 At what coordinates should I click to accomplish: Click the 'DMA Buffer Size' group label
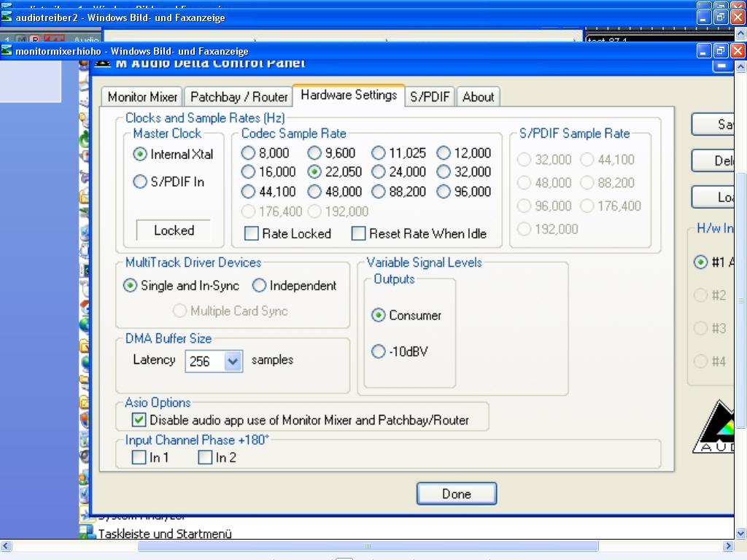click(169, 338)
